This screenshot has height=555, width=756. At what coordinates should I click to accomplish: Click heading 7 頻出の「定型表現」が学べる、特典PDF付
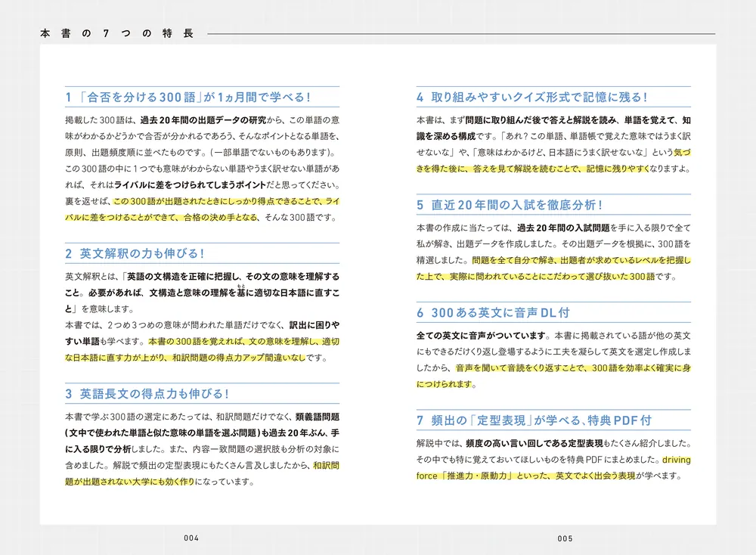tap(534, 420)
